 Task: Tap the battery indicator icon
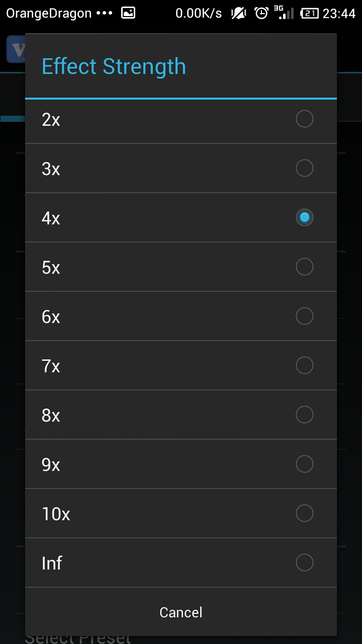click(x=309, y=14)
